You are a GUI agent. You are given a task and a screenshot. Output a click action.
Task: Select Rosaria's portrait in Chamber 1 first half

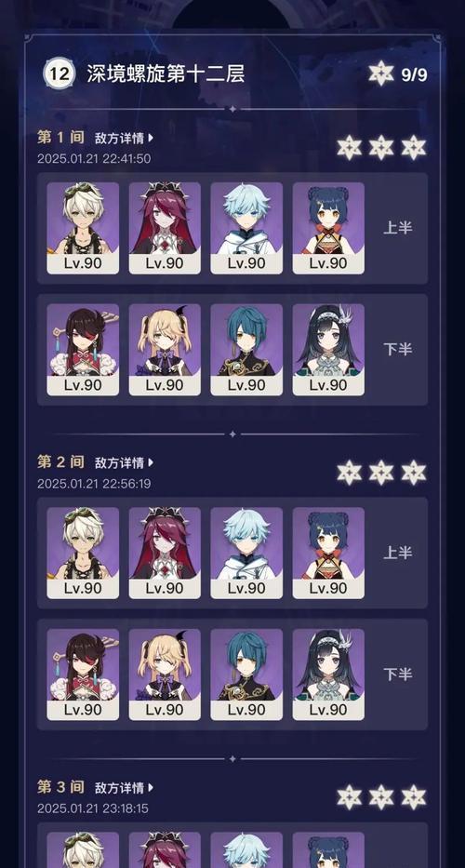(x=165, y=228)
